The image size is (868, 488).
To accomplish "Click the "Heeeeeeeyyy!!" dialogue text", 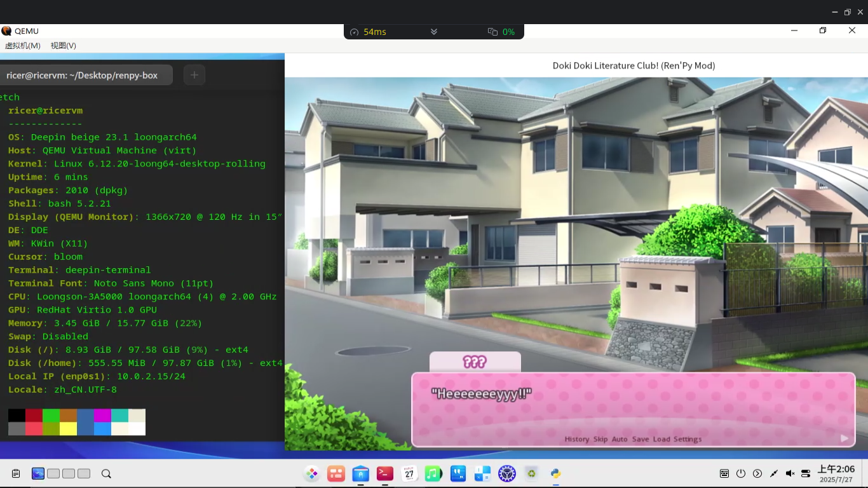I will point(481,394).
